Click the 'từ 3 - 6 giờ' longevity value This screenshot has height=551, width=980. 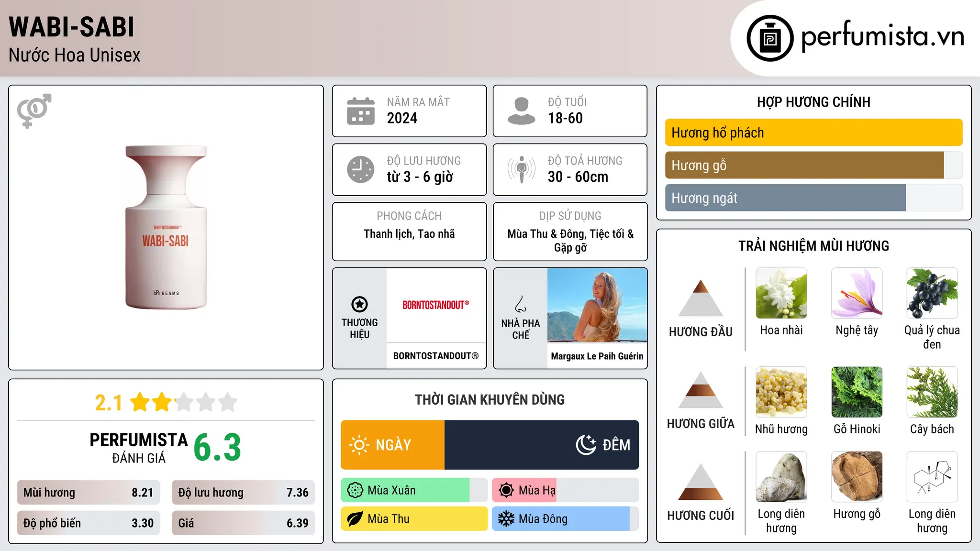pyautogui.click(x=420, y=177)
